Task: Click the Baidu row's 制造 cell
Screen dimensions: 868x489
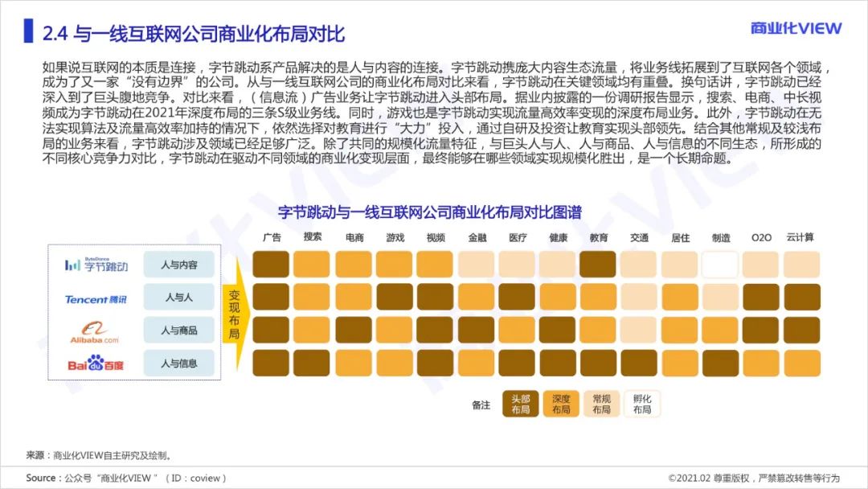Action: 719,364
